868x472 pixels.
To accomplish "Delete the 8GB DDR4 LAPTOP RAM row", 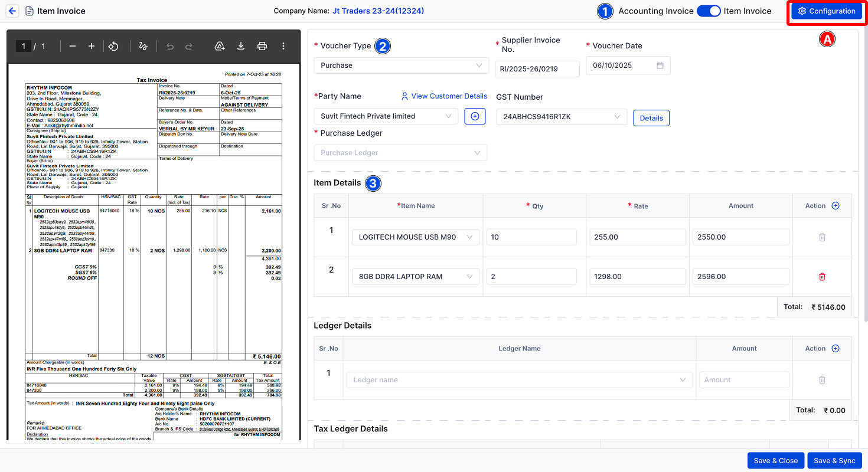I will click(x=822, y=277).
